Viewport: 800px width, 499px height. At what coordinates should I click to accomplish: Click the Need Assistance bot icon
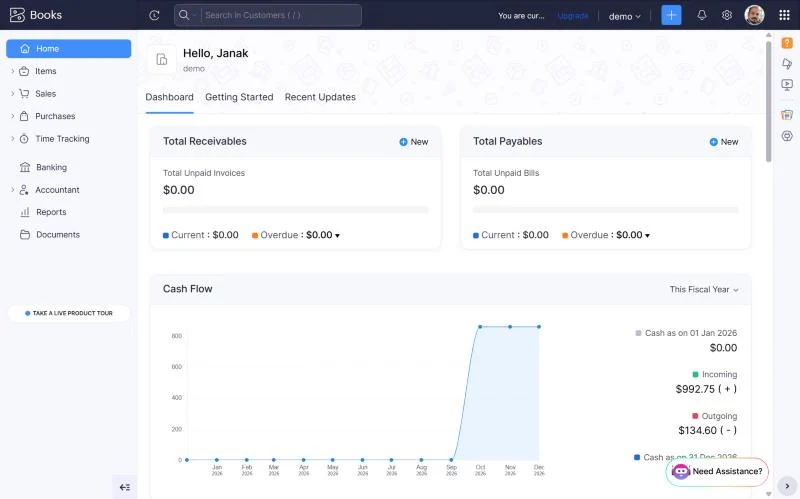tap(681, 471)
